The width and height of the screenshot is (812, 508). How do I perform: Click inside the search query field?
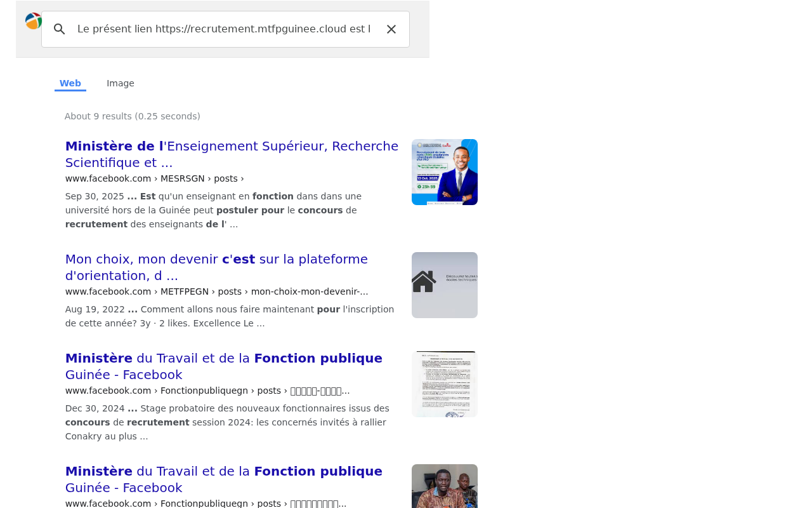[x=224, y=29]
